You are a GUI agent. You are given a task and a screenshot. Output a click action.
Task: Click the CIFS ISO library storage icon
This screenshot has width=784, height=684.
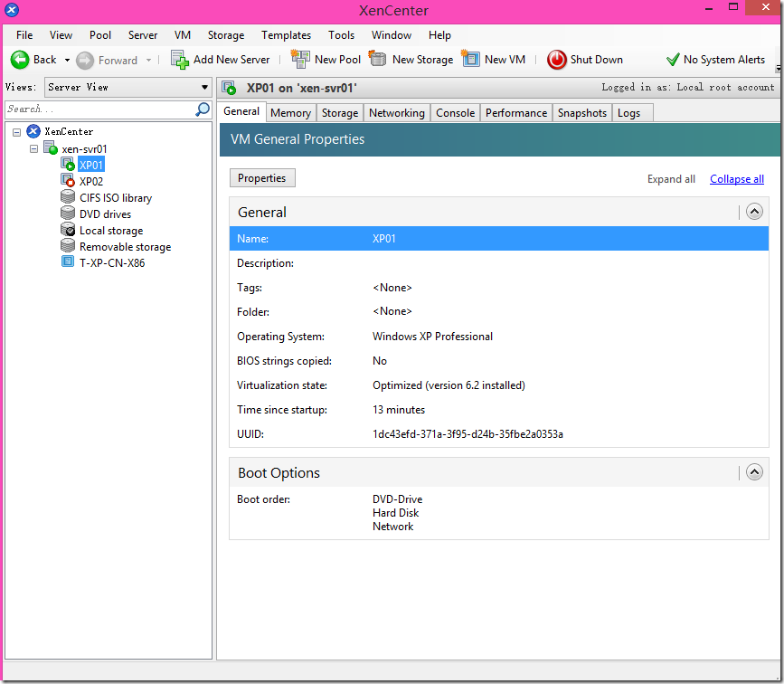68,196
